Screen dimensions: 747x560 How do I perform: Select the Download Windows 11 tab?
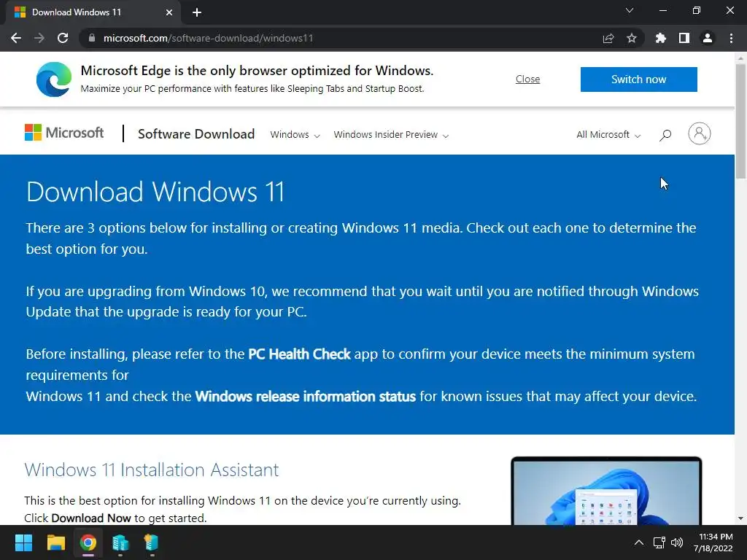[x=93, y=12]
